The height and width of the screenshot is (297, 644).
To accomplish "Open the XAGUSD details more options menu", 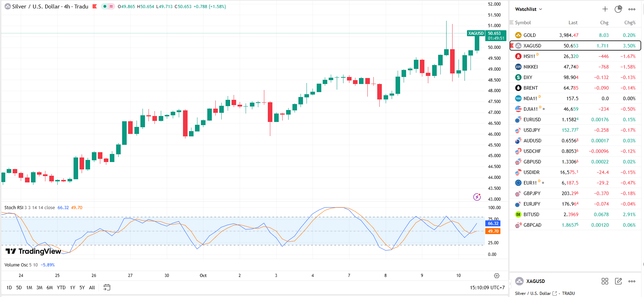I will tap(632, 281).
